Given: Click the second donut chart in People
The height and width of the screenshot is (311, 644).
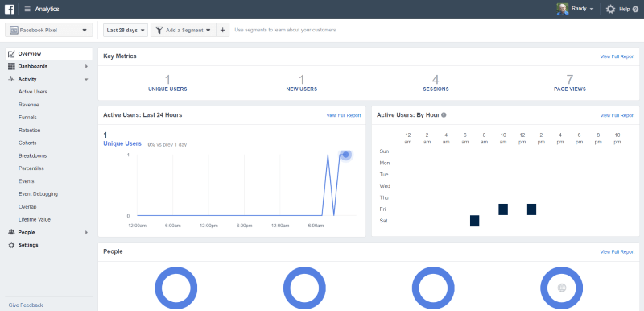Looking at the screenshot, I should click(x=304, y=288).
